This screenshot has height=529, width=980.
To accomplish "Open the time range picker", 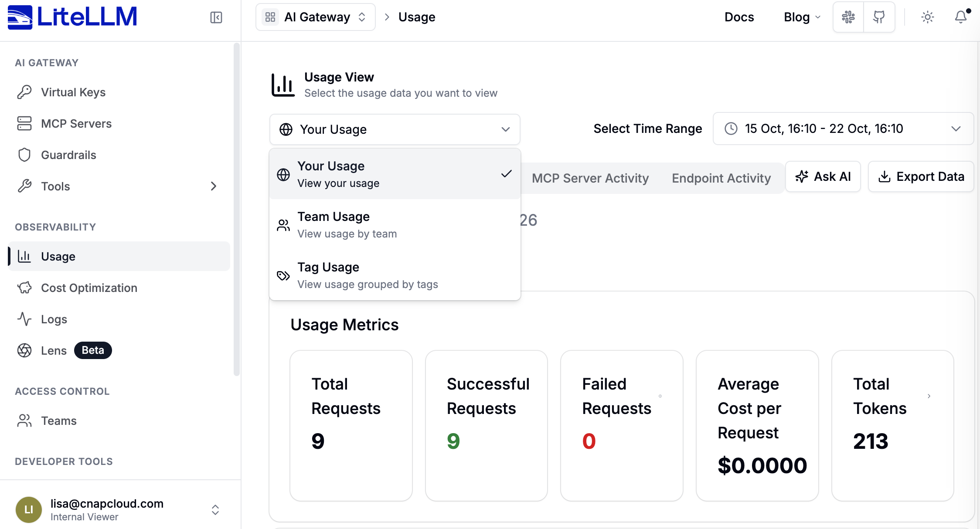I will point(843,129).
